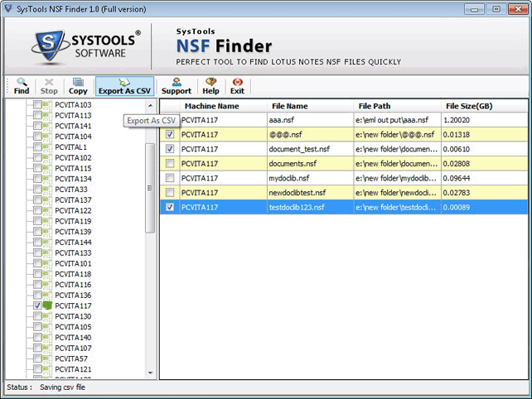Viewport: 532px width, 399px height.
Task: Click file size value 0.00089
Action: coord(457,207)
